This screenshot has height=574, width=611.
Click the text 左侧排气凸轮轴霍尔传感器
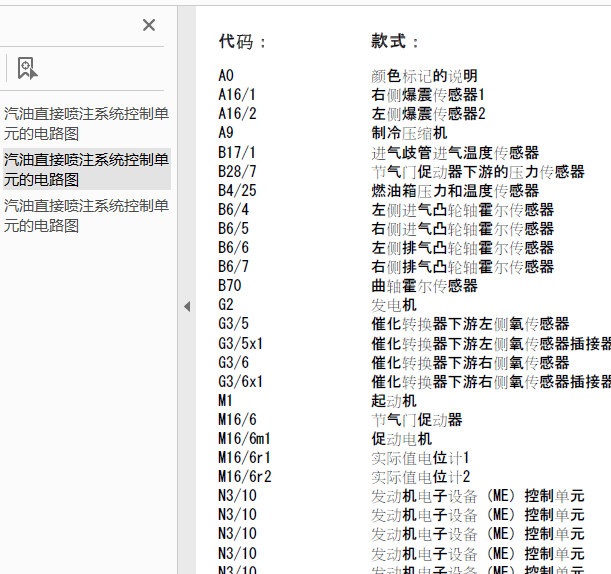[x=463, y=248]
